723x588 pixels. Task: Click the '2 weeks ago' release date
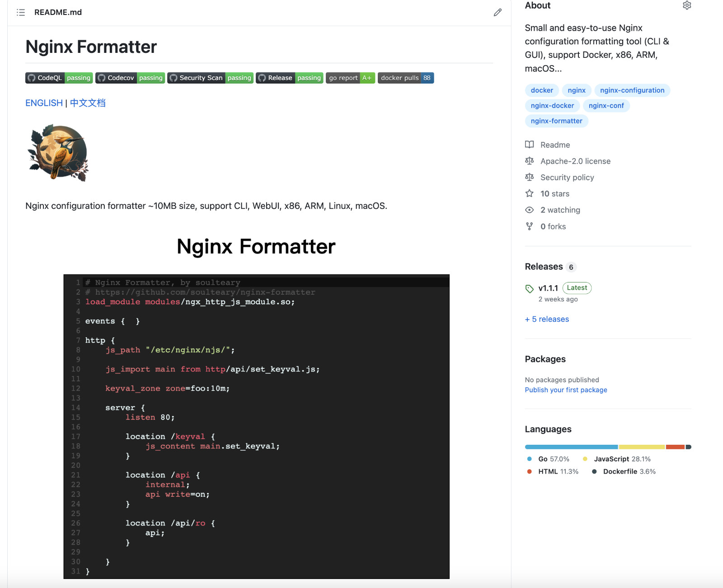558,299
